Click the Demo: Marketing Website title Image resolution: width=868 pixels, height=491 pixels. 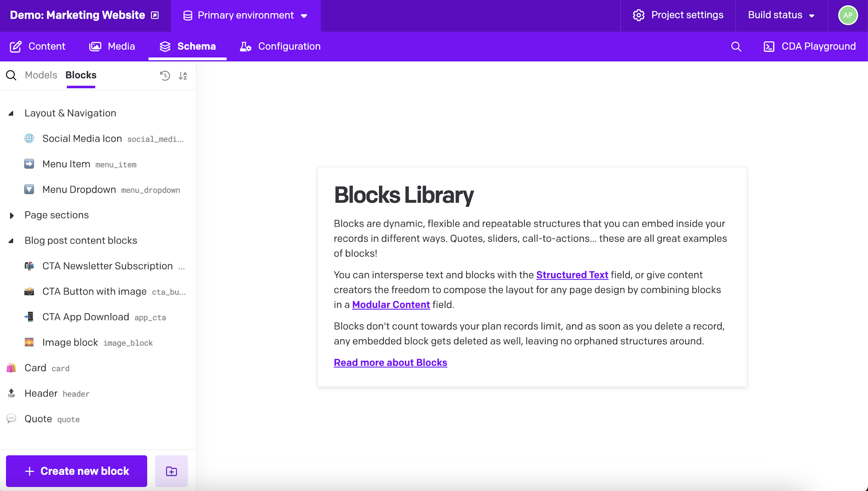tap(77, 15)
